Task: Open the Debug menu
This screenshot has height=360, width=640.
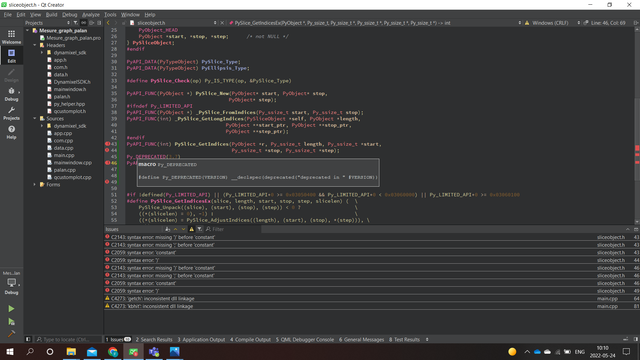Action: point(70,14)
